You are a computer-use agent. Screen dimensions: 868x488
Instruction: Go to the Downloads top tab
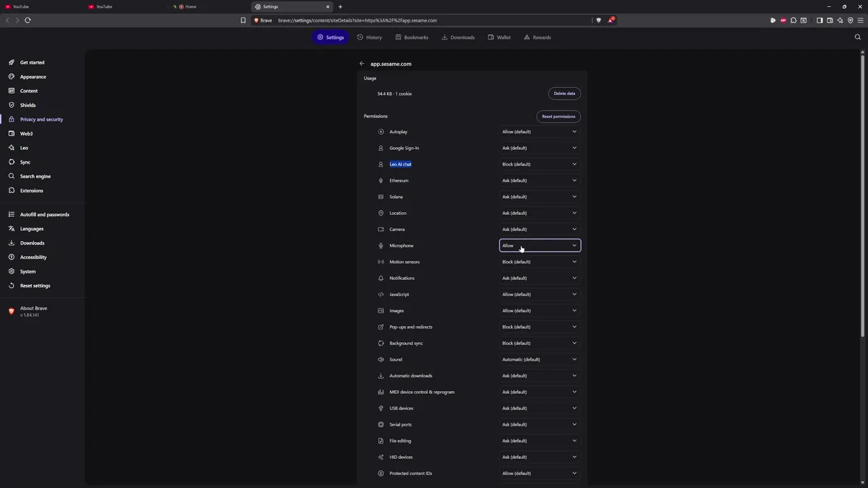pyautogui.click(x=458, y=37)
